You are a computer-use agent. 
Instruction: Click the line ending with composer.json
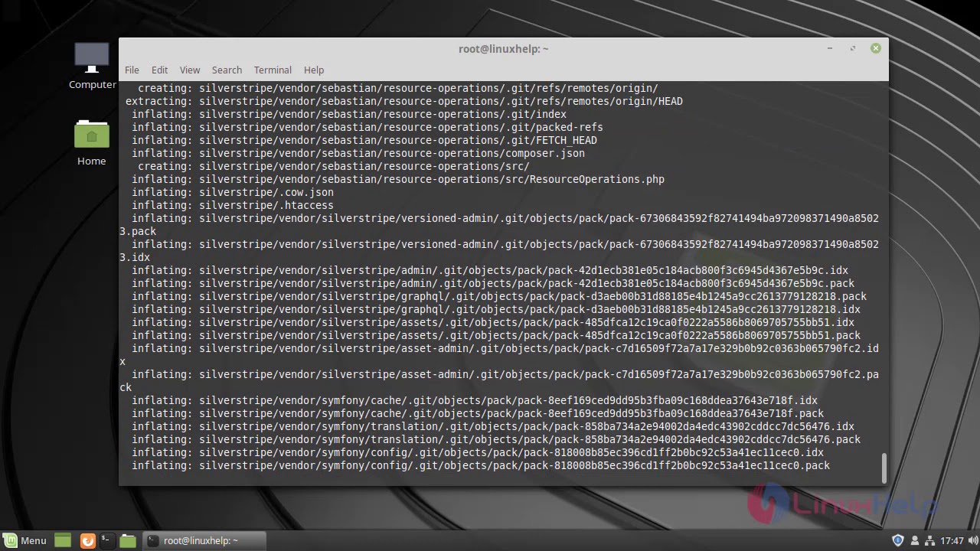[x=358, y=153]
